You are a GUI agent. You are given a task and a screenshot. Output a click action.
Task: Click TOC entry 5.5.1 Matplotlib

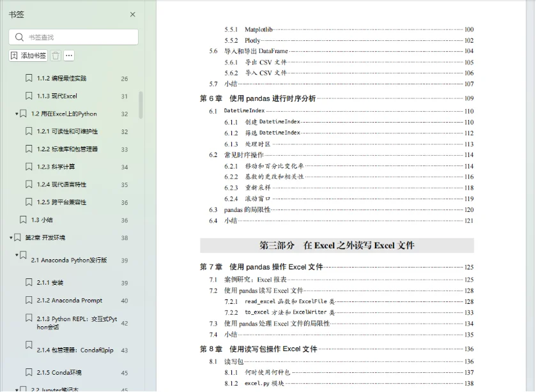[349, 30]
